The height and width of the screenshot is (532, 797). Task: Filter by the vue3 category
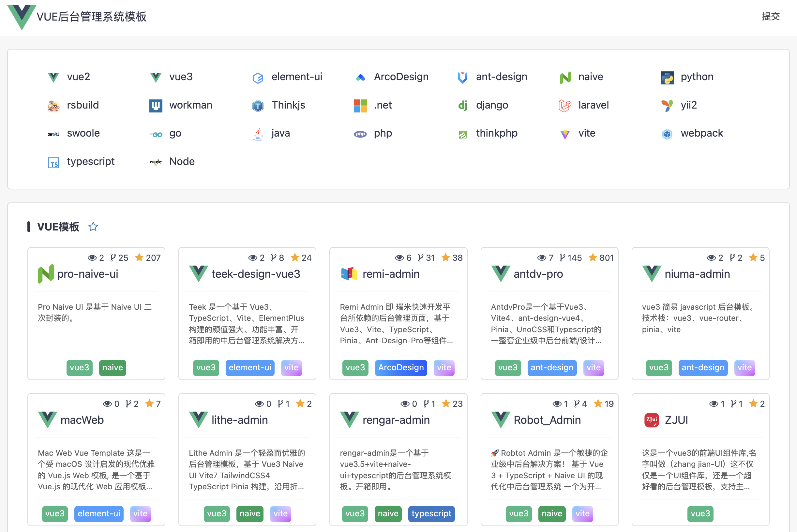tap(181, 77)
